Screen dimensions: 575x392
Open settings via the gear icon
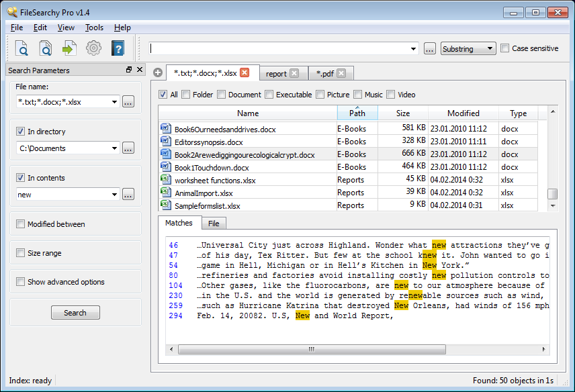(x=93, y=48)
